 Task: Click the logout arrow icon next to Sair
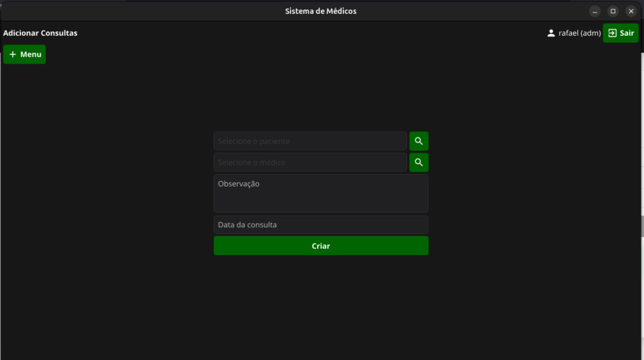click(x=613, y=33)
